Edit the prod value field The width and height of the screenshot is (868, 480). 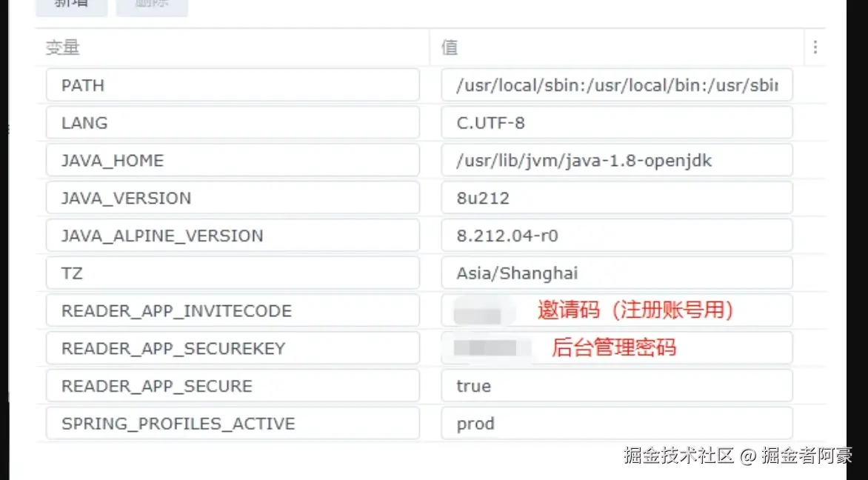[616, 424]
